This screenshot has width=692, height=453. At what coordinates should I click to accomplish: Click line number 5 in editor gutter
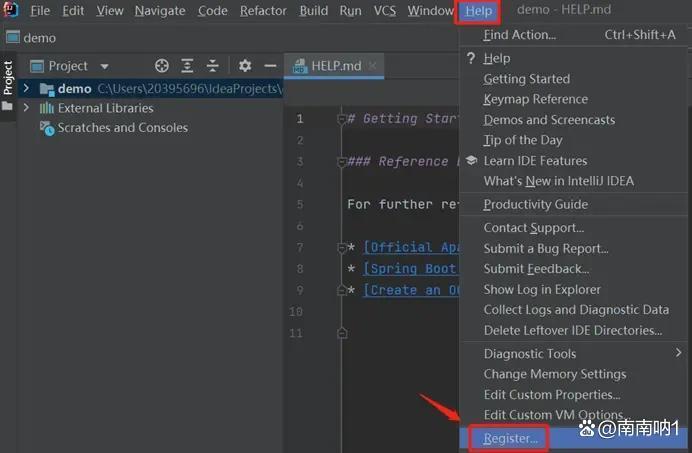pyautogui.click(x=300, y=204)
